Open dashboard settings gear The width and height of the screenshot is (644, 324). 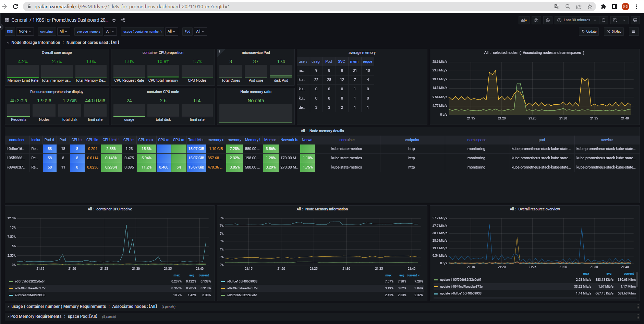[x=548, y=20]
